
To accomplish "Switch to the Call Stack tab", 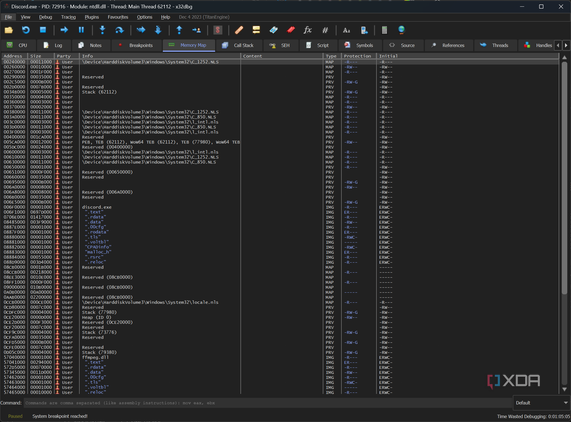I will pyautogui.click(x=238, y=45).
